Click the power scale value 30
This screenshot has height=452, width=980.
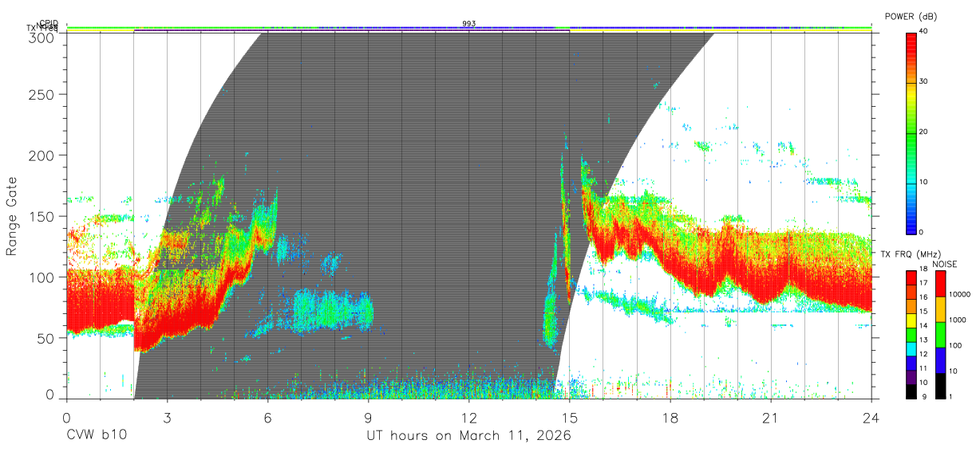pyautogui.click(x=923, y=82)
